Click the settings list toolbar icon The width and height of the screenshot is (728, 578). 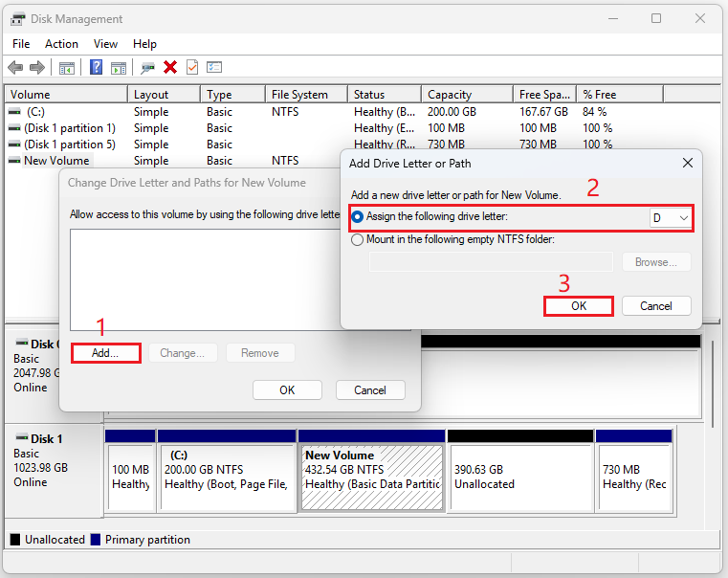pyautogui.click(x=214, y=68)
